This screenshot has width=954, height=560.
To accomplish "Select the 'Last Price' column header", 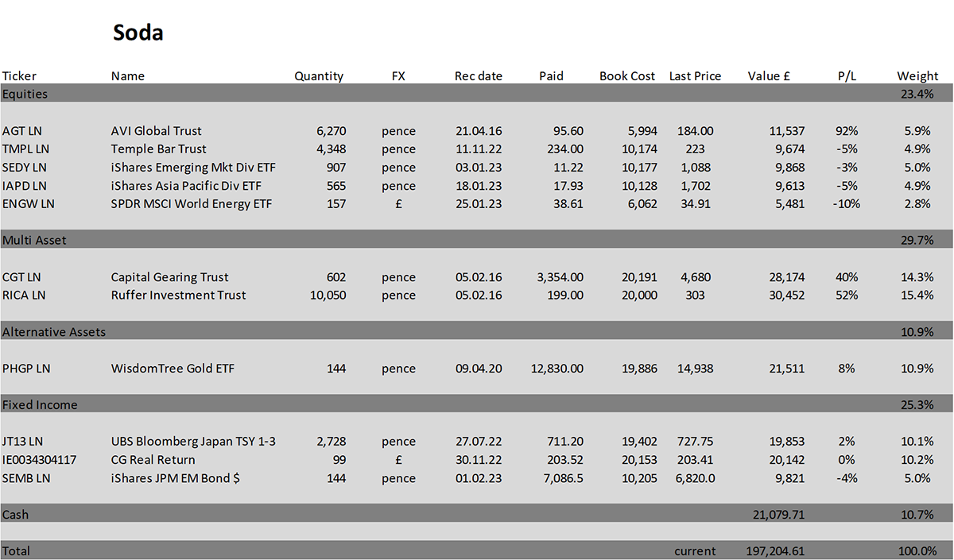I will (x=696, y=76).
